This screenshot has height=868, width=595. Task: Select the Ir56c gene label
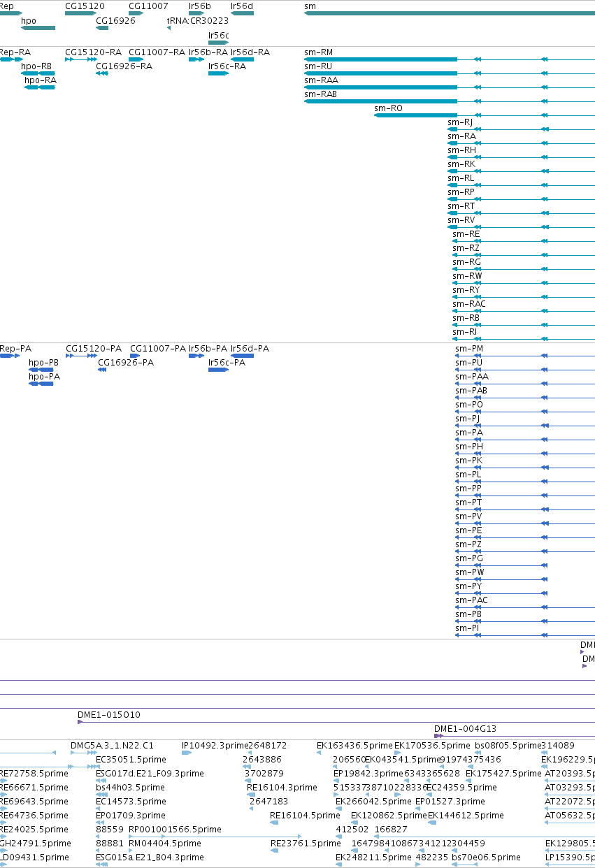219,35
